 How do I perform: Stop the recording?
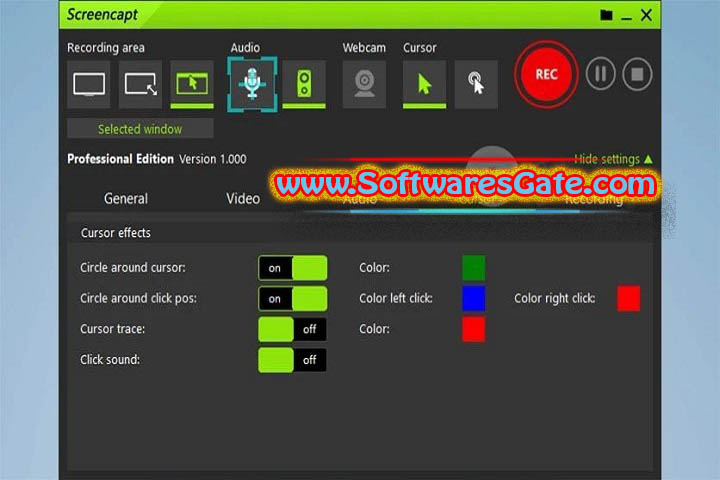pos(637,74)
